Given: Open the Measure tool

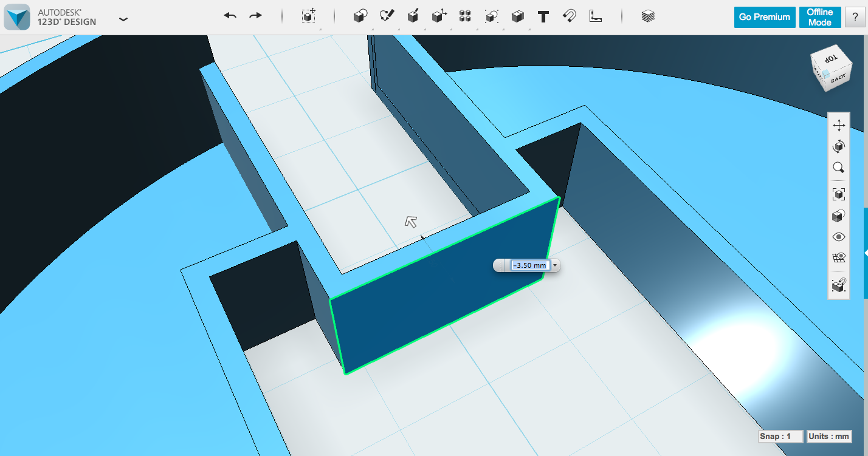Looking at the screenshot, I should coord(594,16).
